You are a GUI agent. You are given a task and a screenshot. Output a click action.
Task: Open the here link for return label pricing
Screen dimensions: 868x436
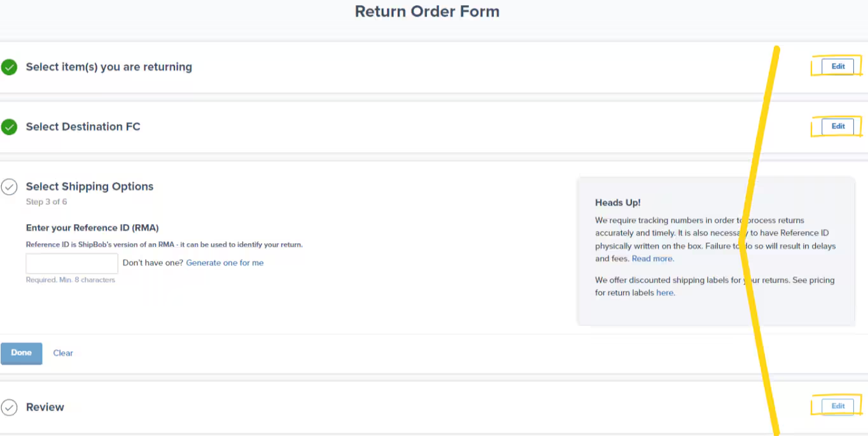664,292
